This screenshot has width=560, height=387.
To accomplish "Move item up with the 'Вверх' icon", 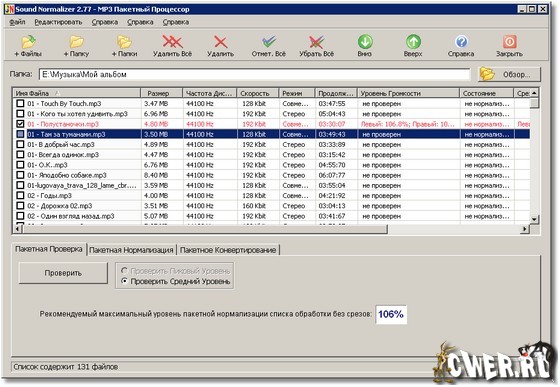I will (x=413, y=42).
